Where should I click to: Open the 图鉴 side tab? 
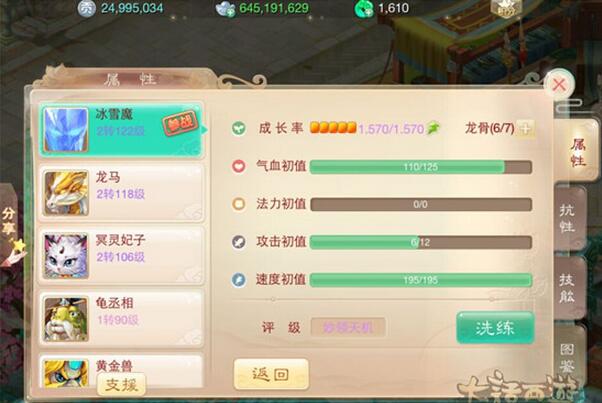(x=569, y=357)
